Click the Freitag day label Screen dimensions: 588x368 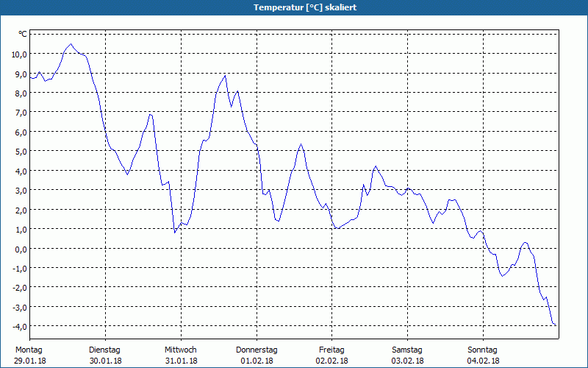332,350
